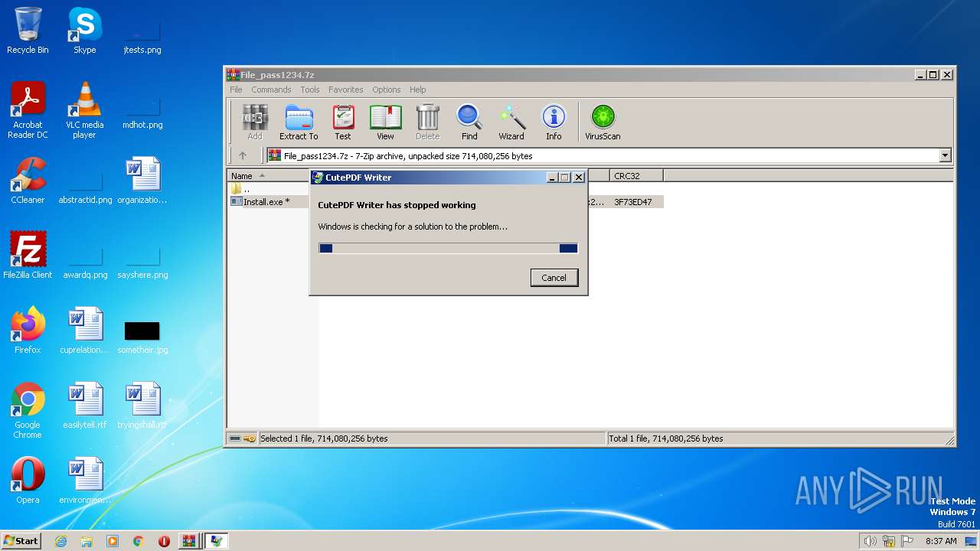Click the Add toolbar icon in WinRAR
Viewport: 980px width, 551px height.
255,122
